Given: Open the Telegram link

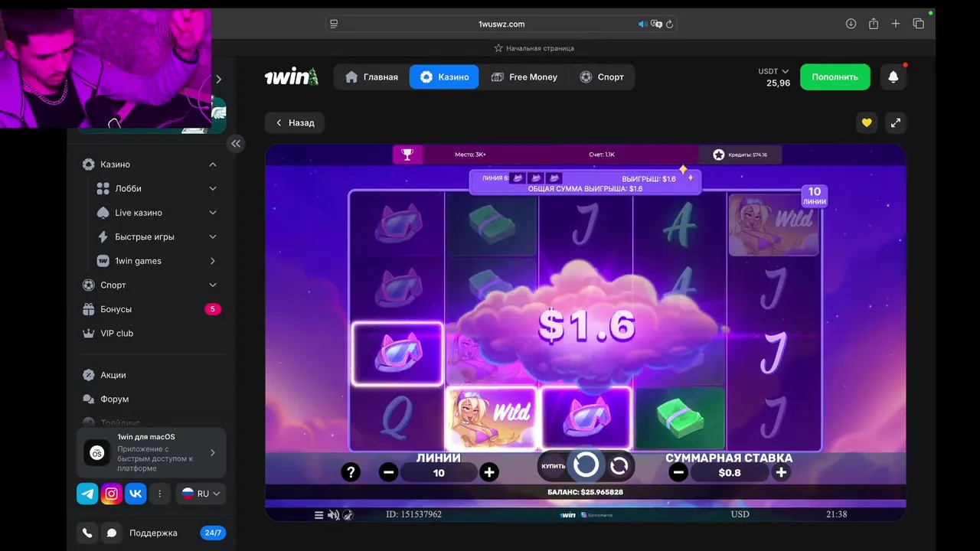Looking at the screenshot, I should pyautogui.click(x=87, y=494).
